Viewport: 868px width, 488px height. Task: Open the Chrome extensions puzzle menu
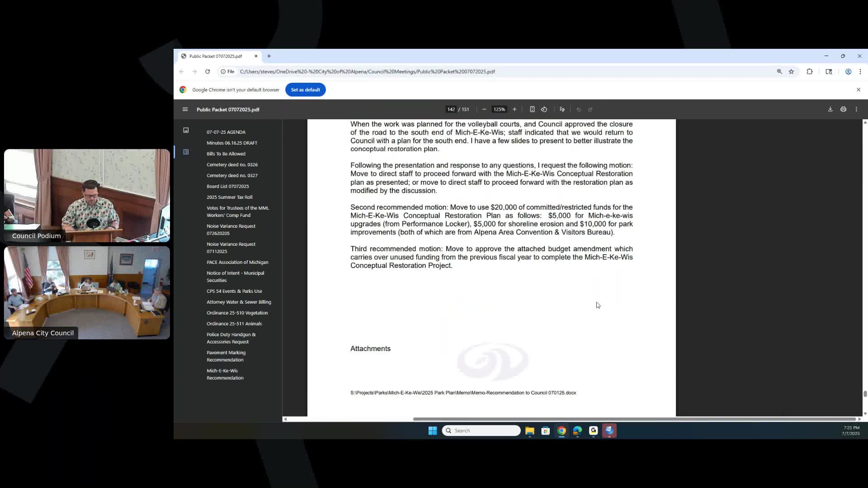pyautogui.click(x=809, y=71)
